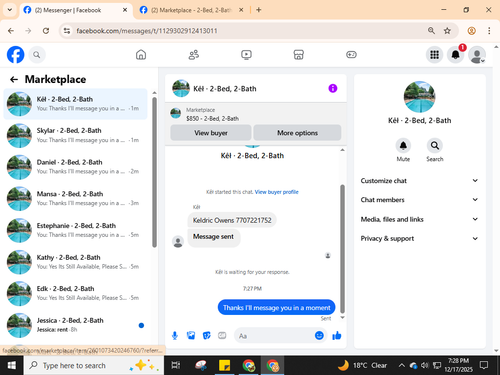Open unread Jessica - 2-Bed, 2-Bath conversation
The width and height of the screenshot is (500, 375).
point(75,325)
